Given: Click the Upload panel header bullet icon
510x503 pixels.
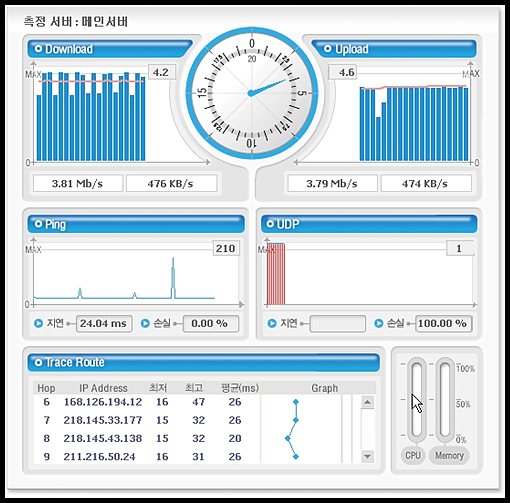Looking at the screenshot, I should point(327,49).
